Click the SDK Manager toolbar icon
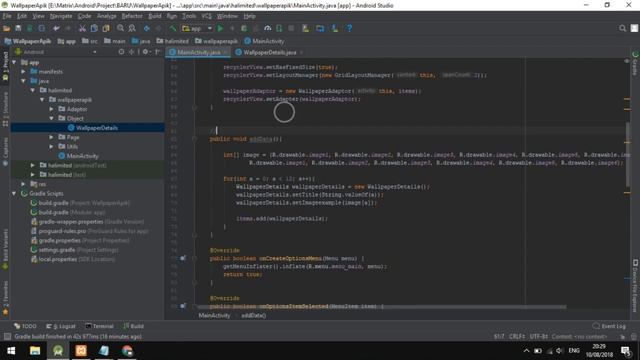The height and width of the screenshot is (360, 640). pos(334,29)
